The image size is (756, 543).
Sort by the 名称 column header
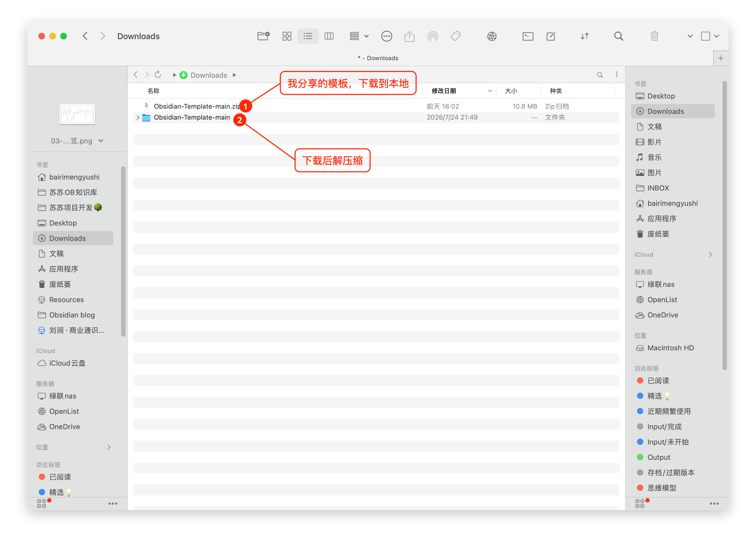[x=153, y=91]
